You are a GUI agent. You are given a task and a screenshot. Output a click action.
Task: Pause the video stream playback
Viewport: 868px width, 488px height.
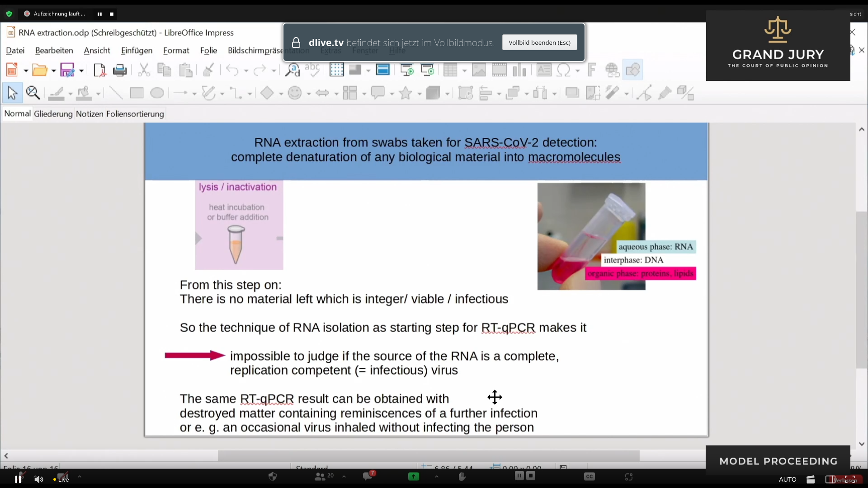tap(18, 479)
